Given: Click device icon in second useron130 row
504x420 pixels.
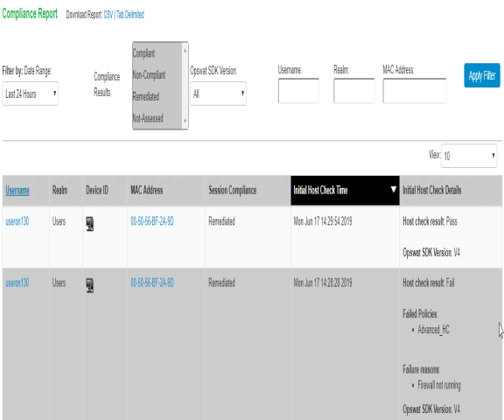Looking at the screenshot, I should coord(90,285).
